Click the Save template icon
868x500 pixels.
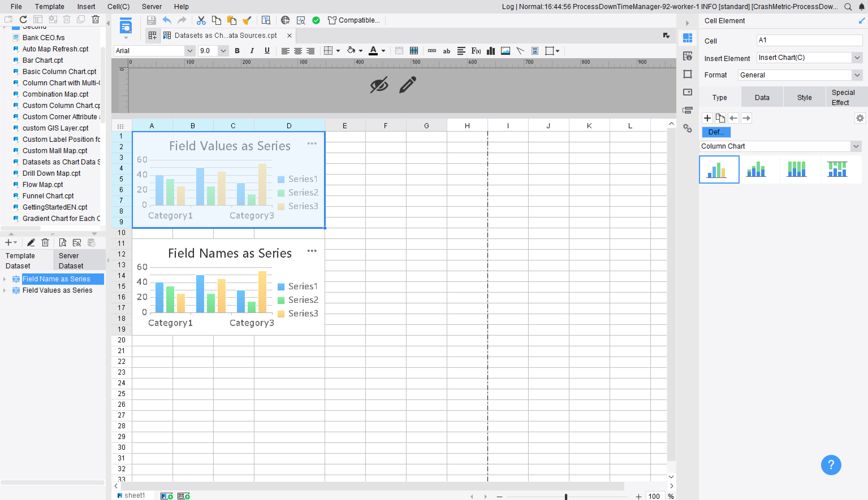151,20
